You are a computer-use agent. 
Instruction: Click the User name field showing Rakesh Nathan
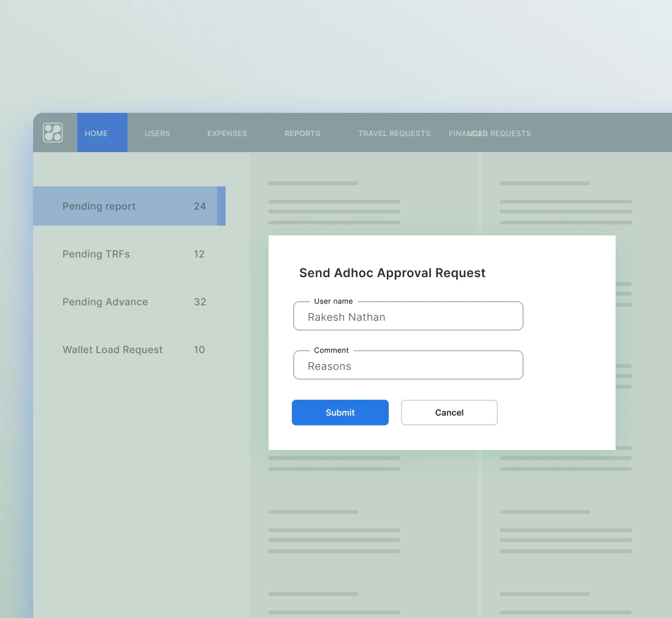tap(408, 316)
